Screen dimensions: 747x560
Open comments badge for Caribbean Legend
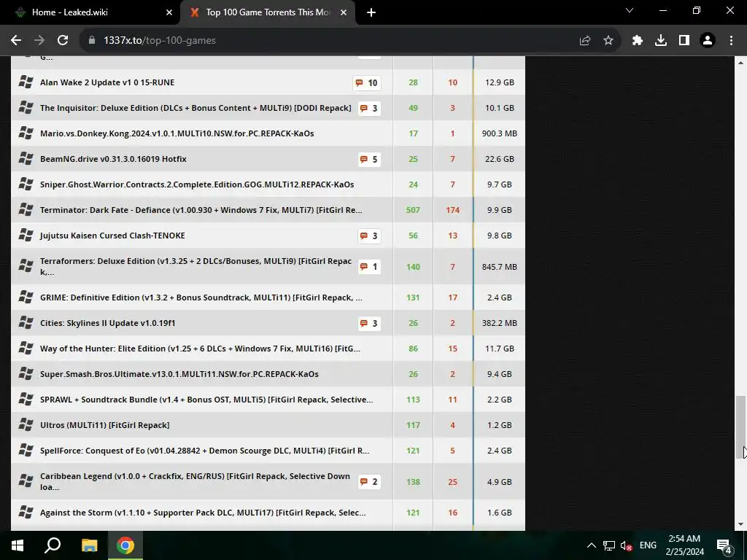click(x=369, y=482)
